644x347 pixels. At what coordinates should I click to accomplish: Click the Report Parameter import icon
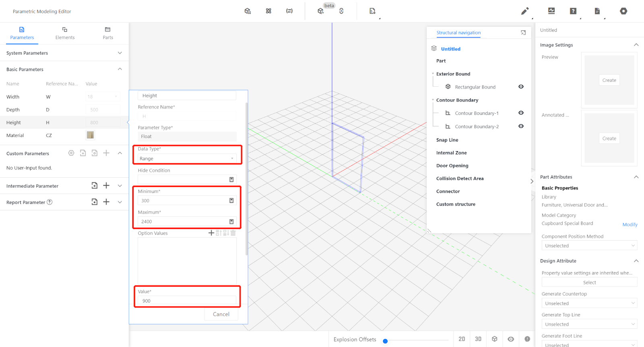[x=94, y=202]
